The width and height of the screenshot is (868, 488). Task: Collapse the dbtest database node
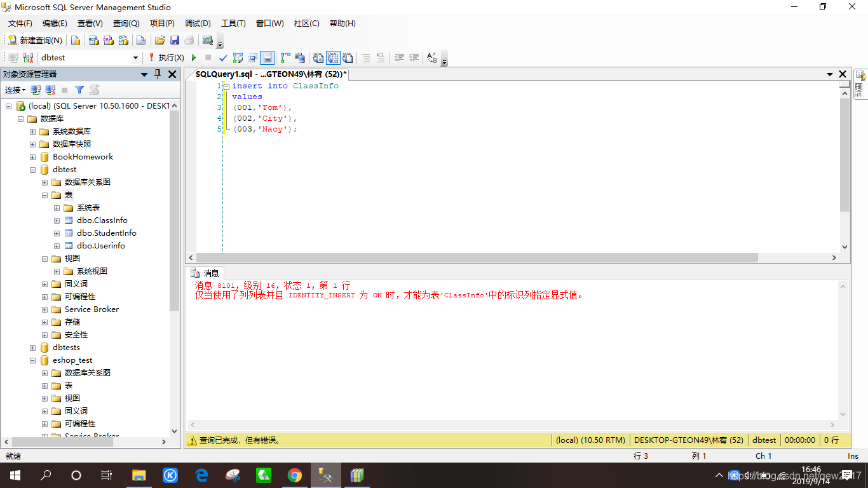coord(32,170)
